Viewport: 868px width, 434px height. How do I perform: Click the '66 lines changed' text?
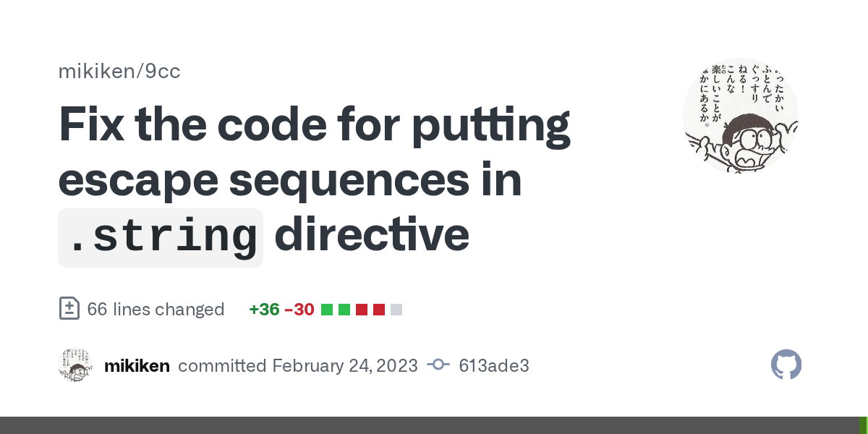click(156, 310)
